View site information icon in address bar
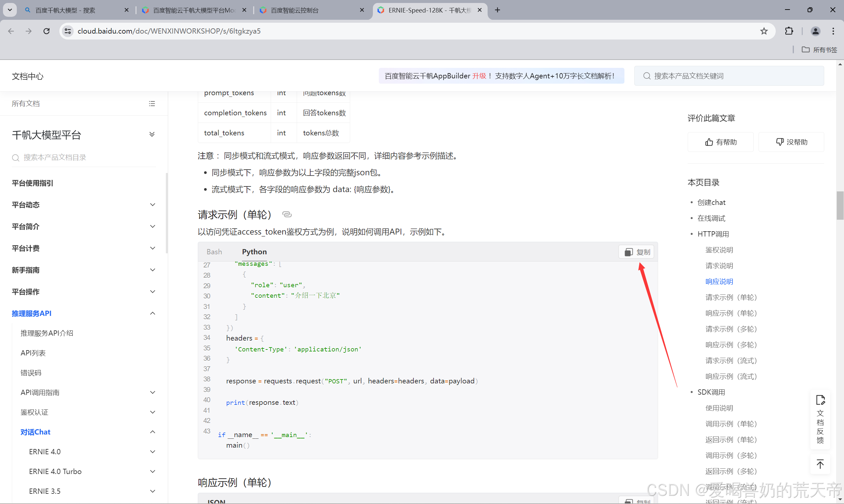The height and width of the screenshot is (504, 844). [x=68, y=31]
